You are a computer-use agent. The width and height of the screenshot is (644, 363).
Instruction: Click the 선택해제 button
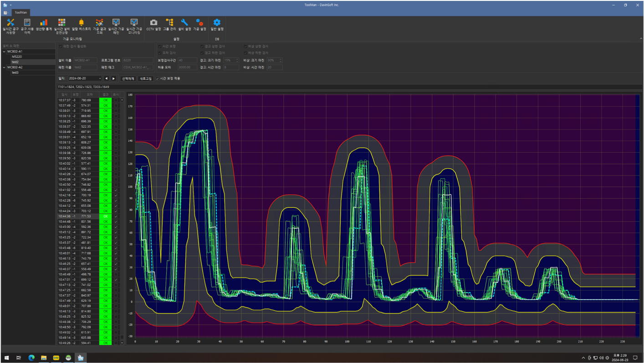128,78
